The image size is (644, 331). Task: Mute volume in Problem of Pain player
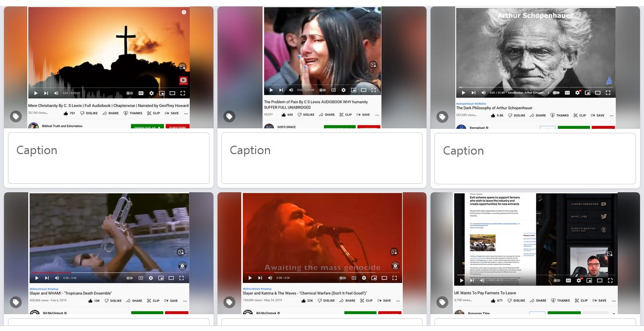click(291, 90)
